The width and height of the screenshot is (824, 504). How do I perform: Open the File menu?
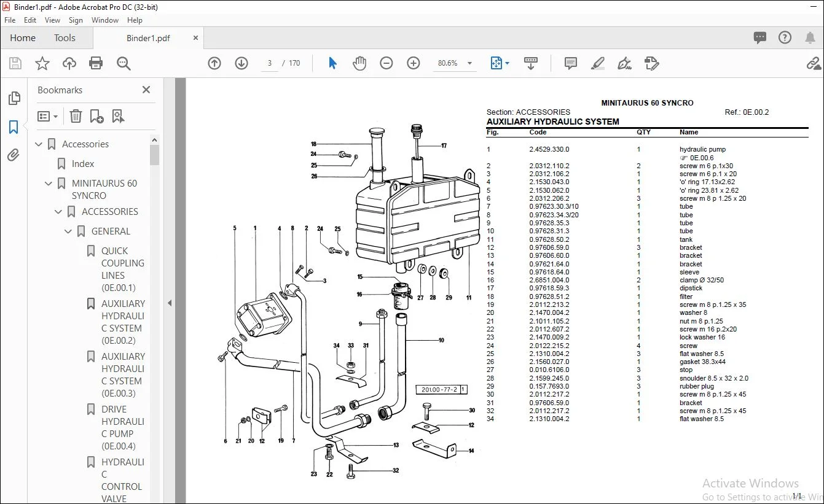click(x=10, y=20)
